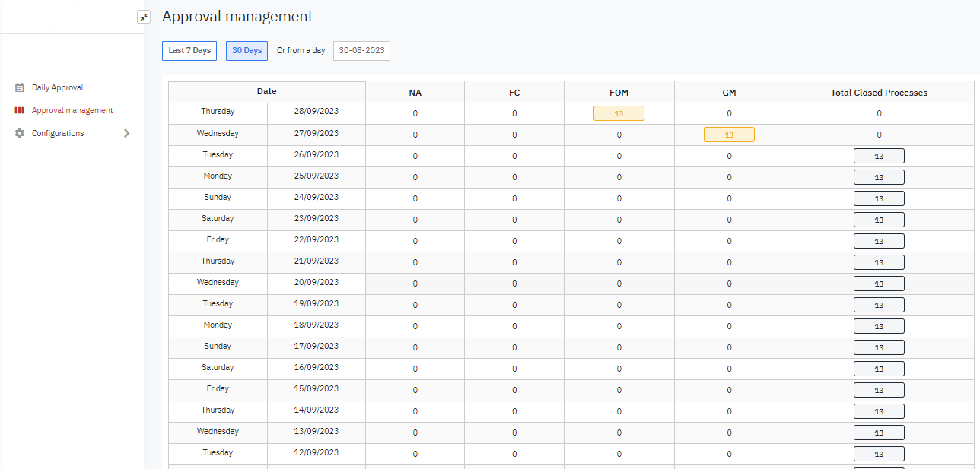Viewport: 980px width, 469px height.
Task: Click the red Approval management bars icon
Action: pyautogui.click(x=19, y=110)
